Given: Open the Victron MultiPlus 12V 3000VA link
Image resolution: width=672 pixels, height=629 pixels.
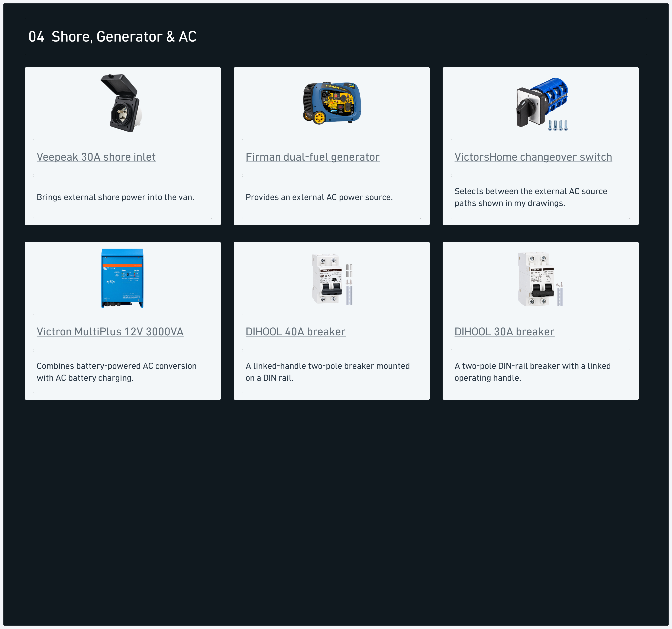Looking at the screenshot, I should click(110, 332).
